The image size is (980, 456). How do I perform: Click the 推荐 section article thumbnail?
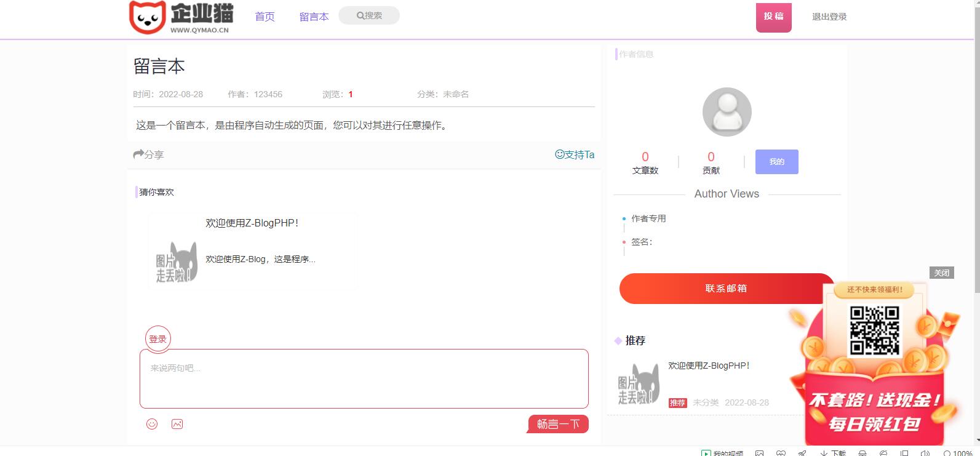click(x=639, y=383)
